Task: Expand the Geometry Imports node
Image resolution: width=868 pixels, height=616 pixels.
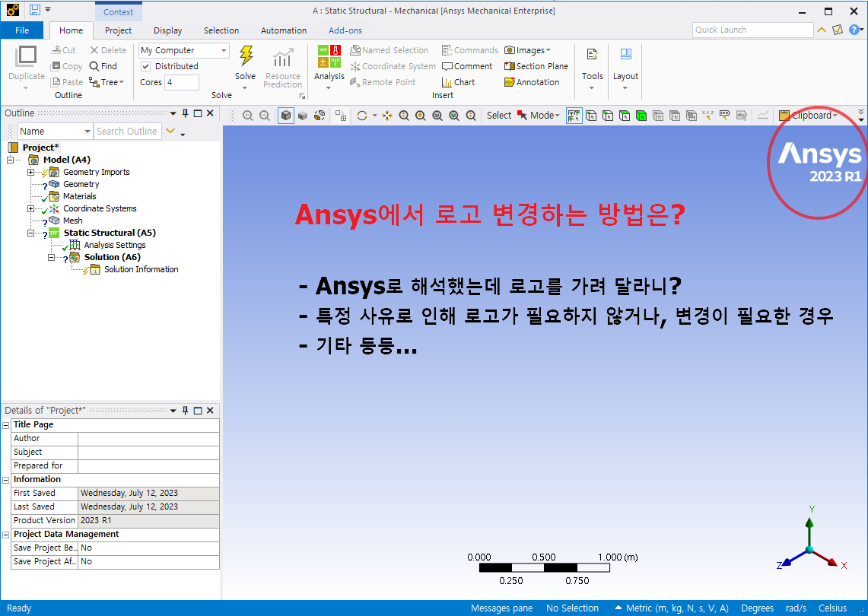Action: click(x=30, y=172)
